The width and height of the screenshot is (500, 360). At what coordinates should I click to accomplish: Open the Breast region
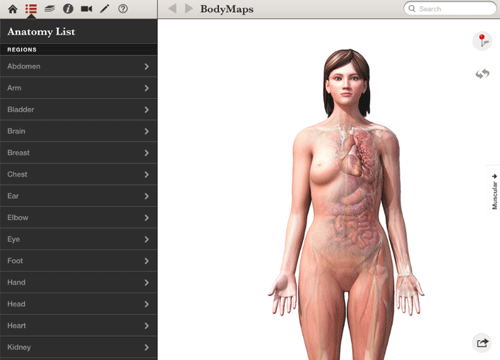79,153
